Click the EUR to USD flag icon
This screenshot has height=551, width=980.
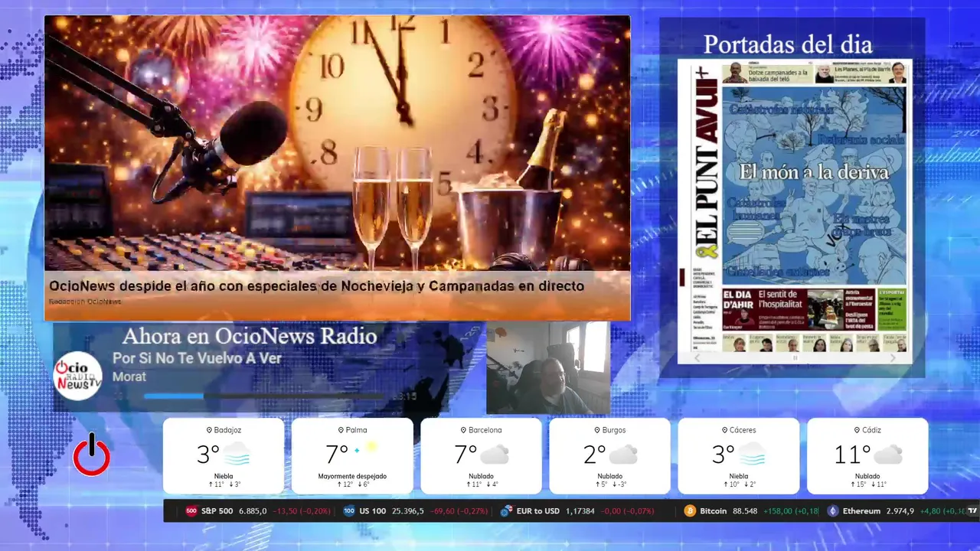(x=506, y=510)
